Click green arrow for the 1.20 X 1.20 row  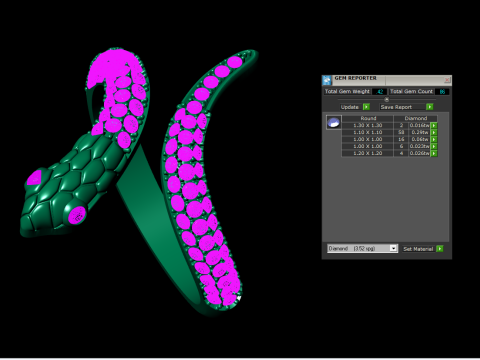pyautogui.click(x=434, y=153)
